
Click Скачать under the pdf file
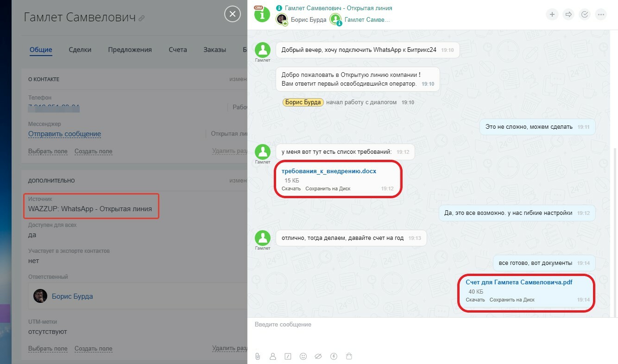[475, 300]
